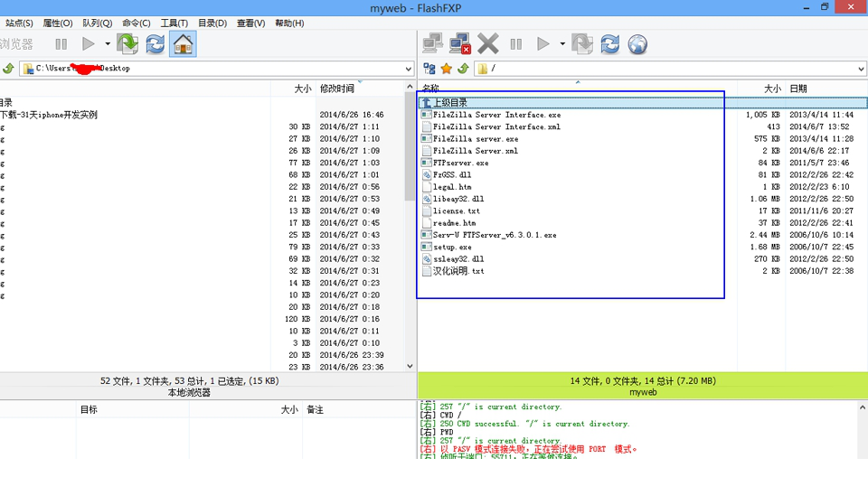Click the left pane play transfer button
The height and width of the screenshot is (477, 868).
tap(88, 43)
